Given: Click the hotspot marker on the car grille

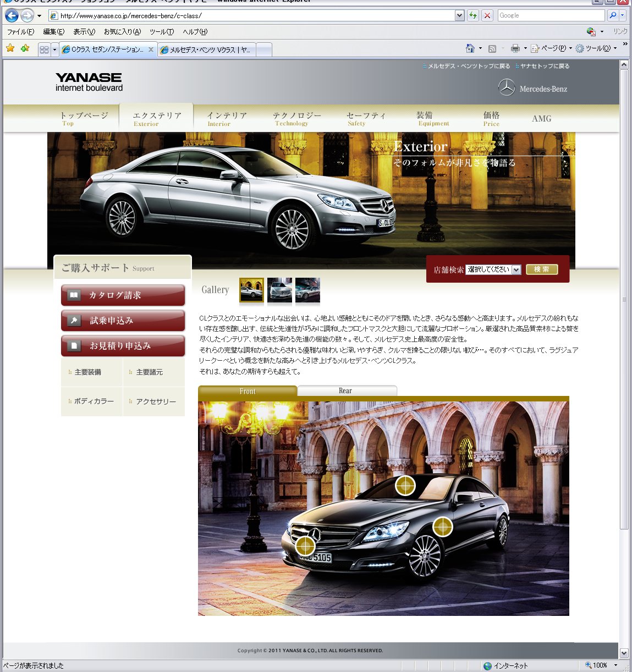Looking at the screenshot, I should coord(305,546).
